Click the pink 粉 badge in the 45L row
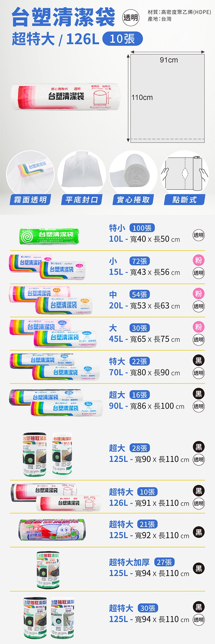The width and height of the screenshot is (215, 644). click(198, 327)
